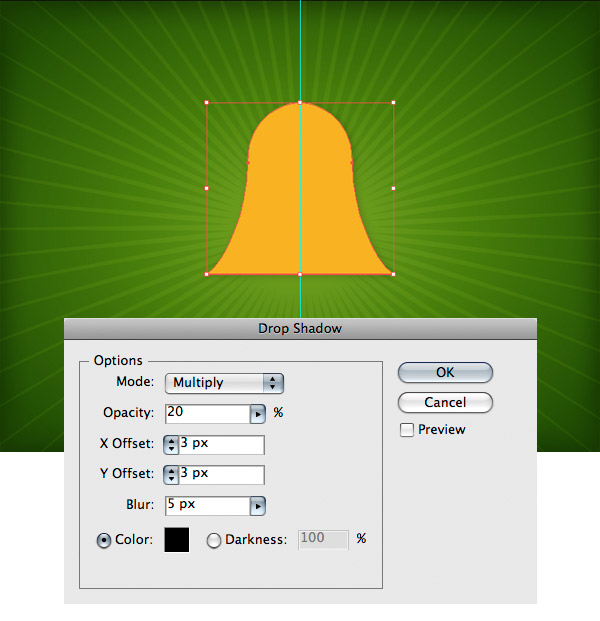
Task: Click the right-middle bounding box handle
Action: [x=393, y=189]
